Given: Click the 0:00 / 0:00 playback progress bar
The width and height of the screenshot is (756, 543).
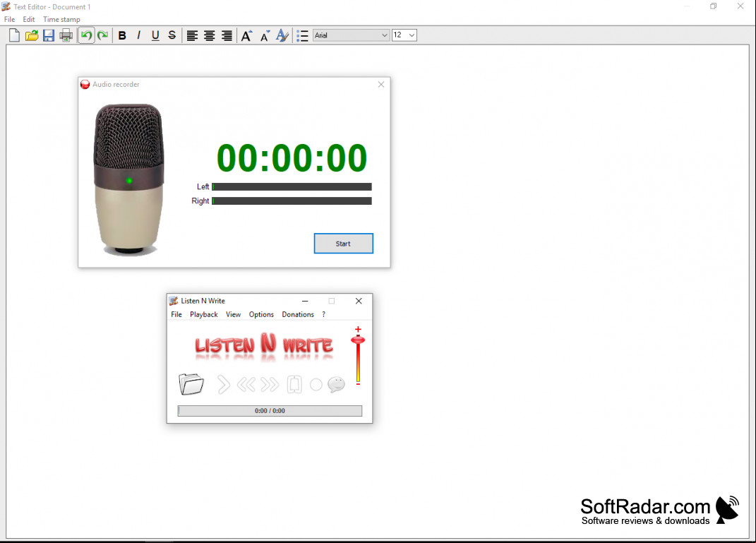Looking at the screenshot, I should [x=270, y=411].
